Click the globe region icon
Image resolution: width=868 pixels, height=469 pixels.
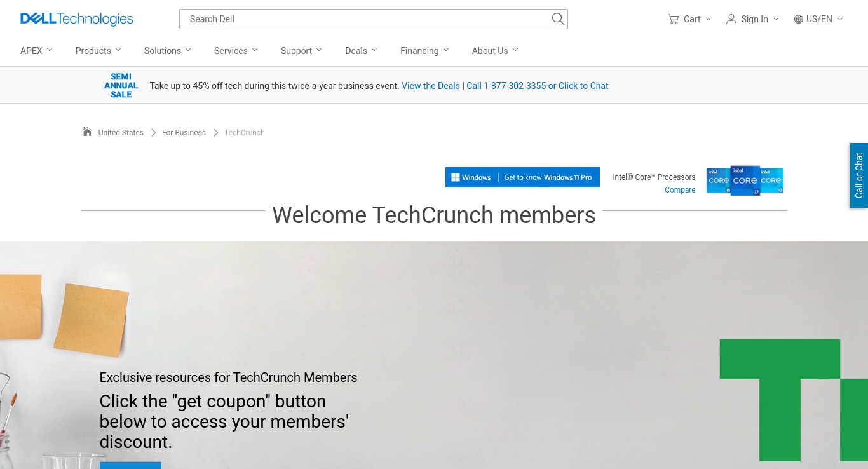[x=799, y=19]
